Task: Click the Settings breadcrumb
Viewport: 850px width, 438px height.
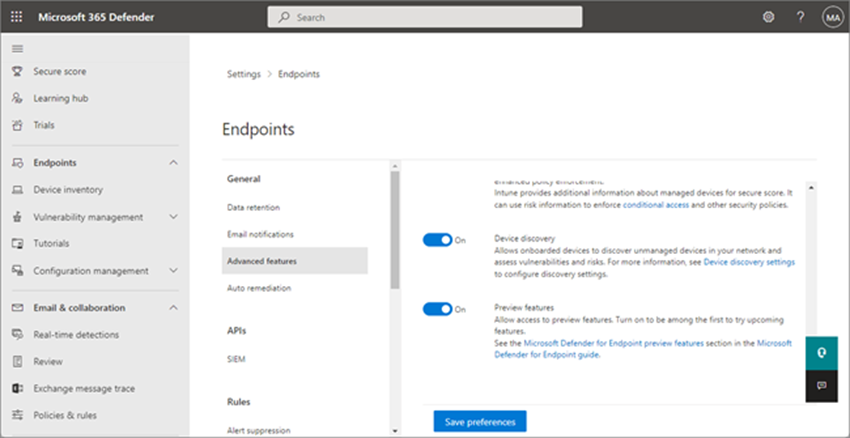Action: coord(243,74)
